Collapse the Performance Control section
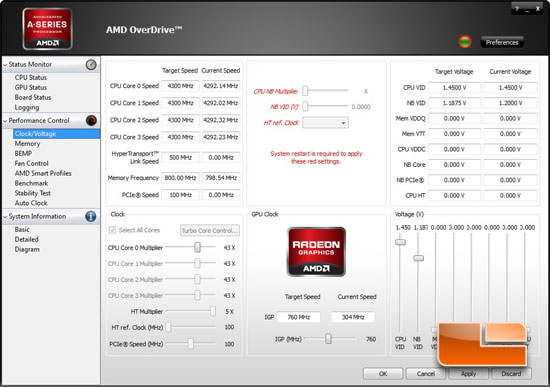This screenshot has width=550, height=387. pos(5,121)
